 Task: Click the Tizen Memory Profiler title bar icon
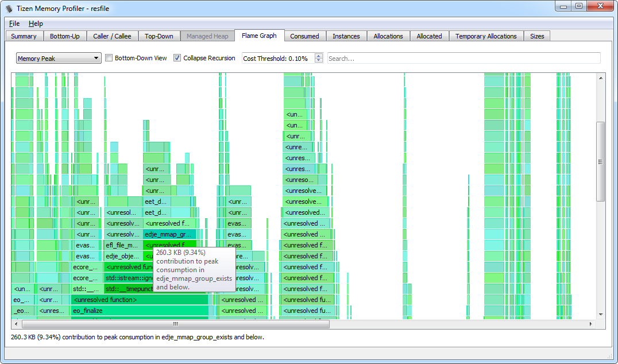[x=7, y=8]
